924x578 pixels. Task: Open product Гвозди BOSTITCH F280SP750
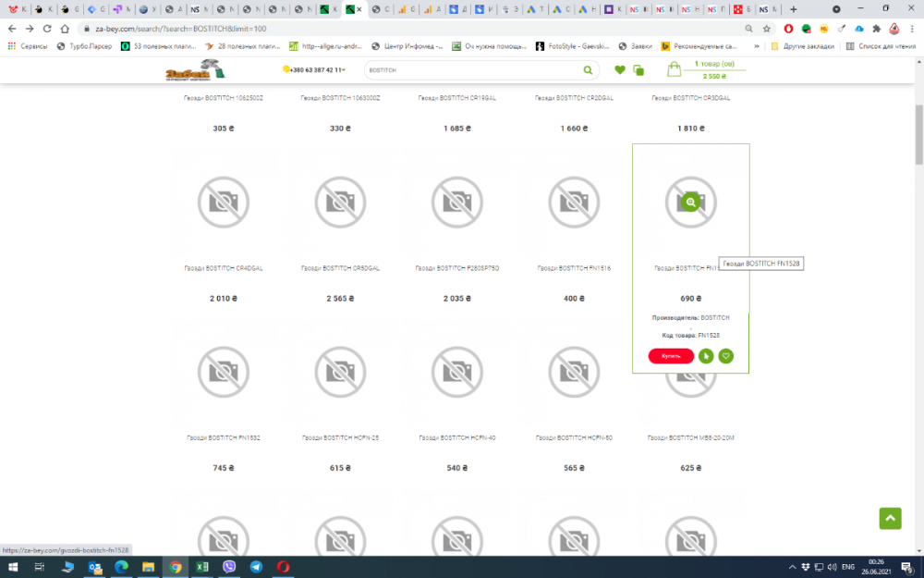(x=456, y=268)
